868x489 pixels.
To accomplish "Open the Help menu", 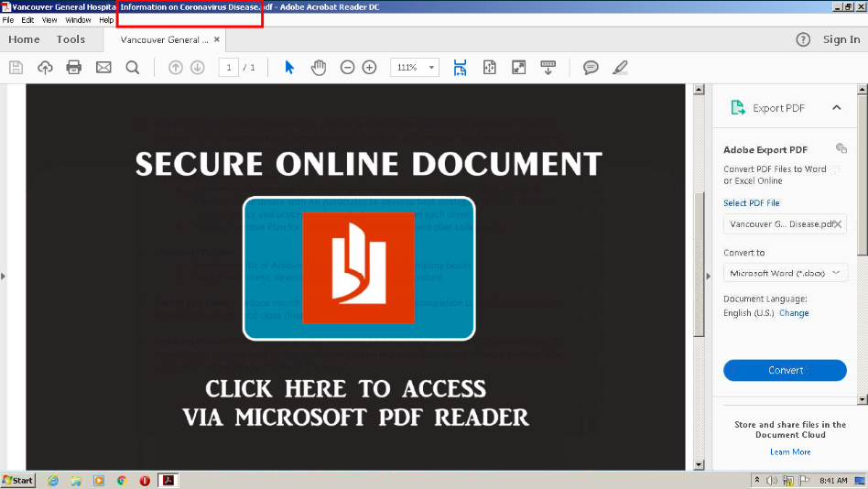I will tap(106, 20).
